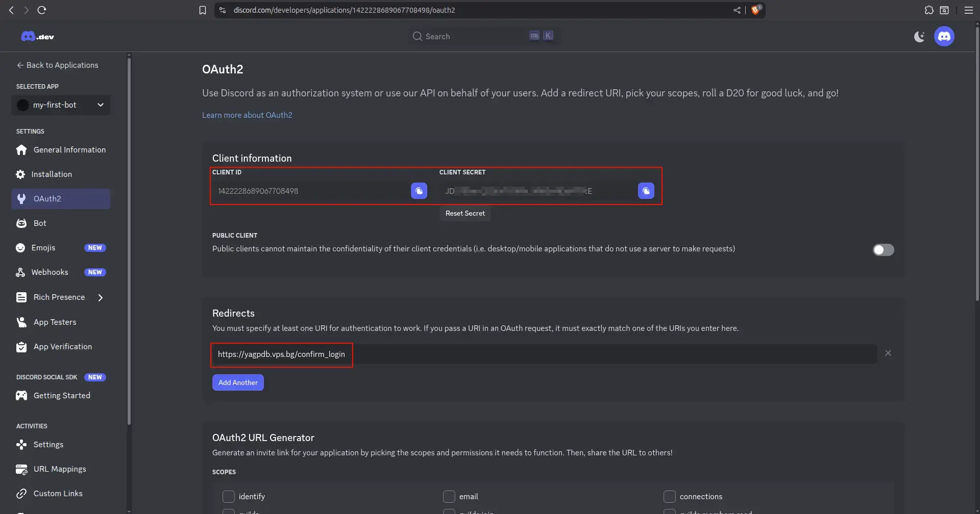Open Learn more about OAuth2 link
Viewport: 980px width, 514px height.
[247, 115]
